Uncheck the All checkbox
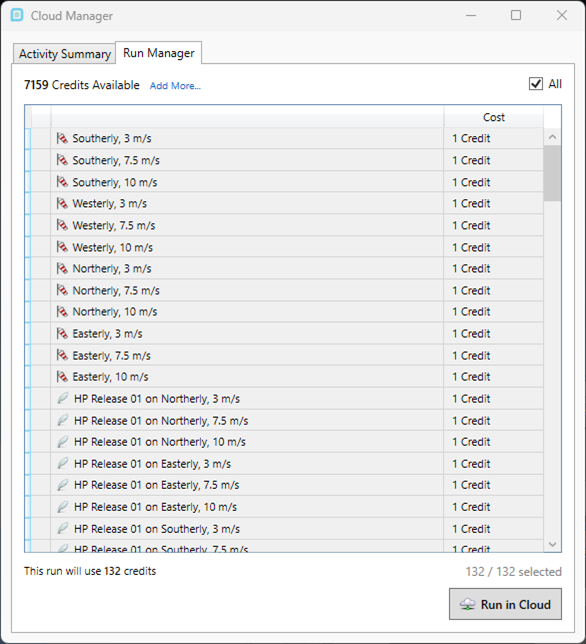This screenshot has height=644, width=586. point(535,84)
